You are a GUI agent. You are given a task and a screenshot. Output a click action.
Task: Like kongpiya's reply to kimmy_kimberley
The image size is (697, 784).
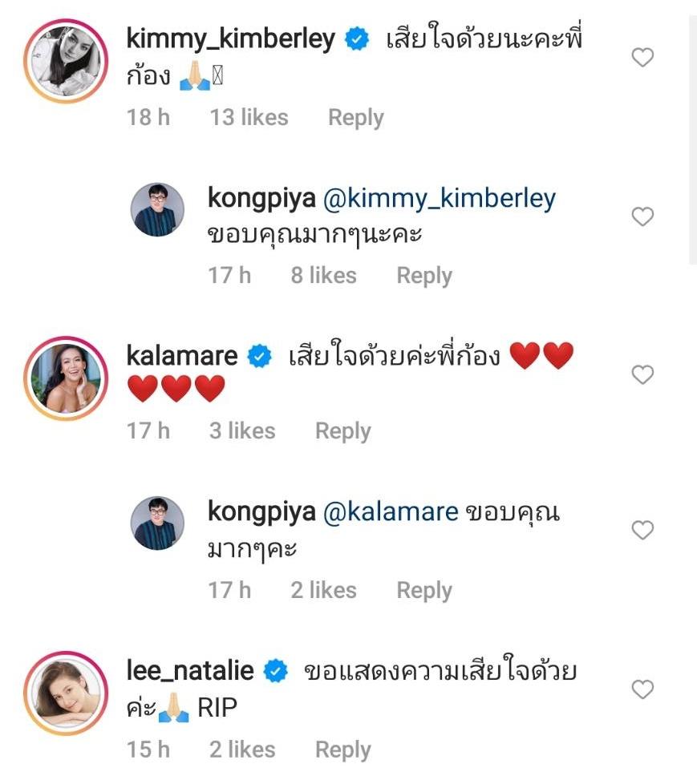click(642, 216)
